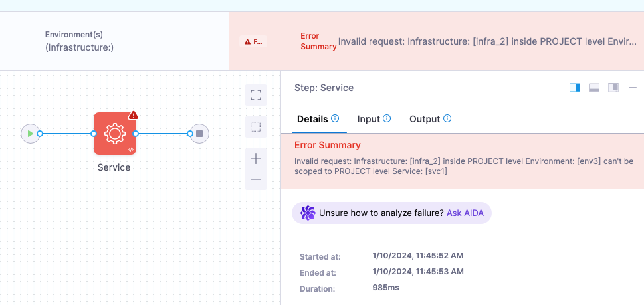This screenshot has height=305, width=644.
Task: Click the dashed selection area tool
Action: click(256, 126)
